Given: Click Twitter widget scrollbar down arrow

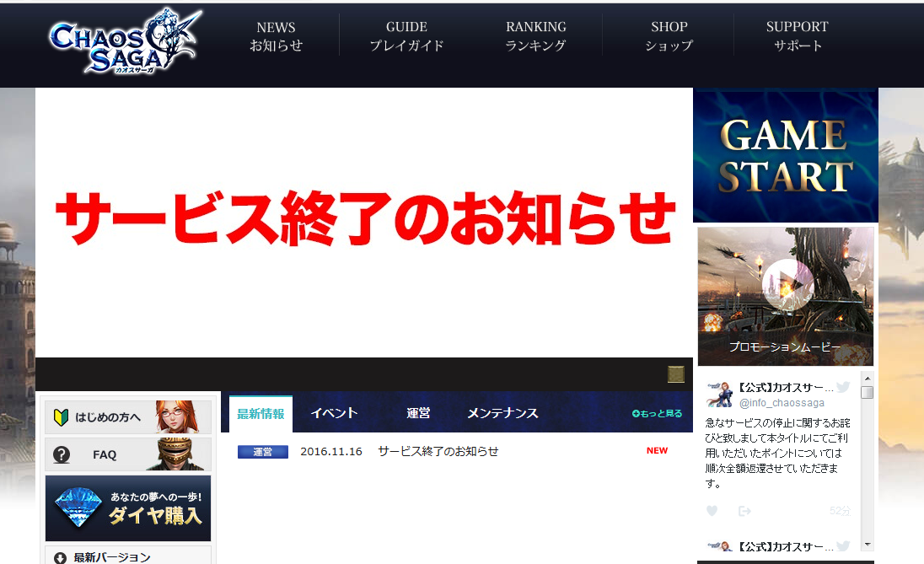Looking at the screenshot, I should pos(867,545).
